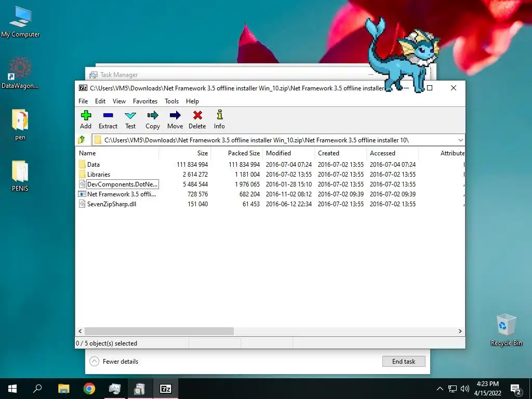
Task: Open the View menu
Action: pos(119,101)
